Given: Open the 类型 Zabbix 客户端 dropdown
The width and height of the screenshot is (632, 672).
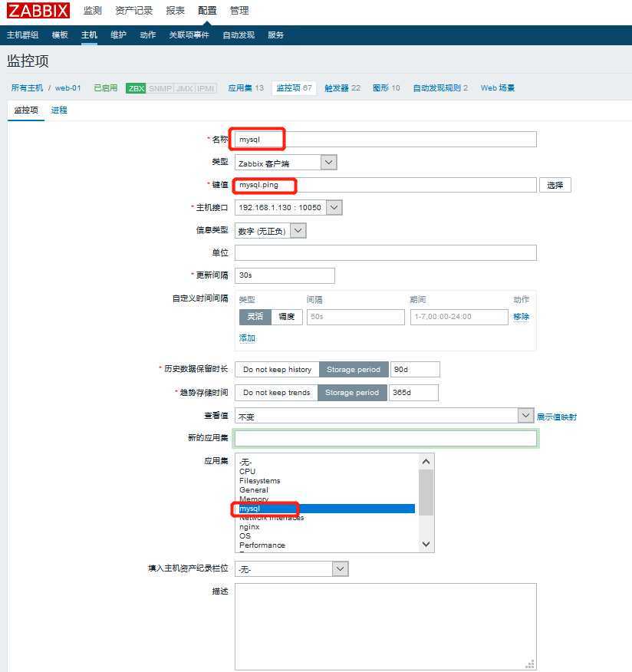Looking at the screenshot, I should click(286, 163).
